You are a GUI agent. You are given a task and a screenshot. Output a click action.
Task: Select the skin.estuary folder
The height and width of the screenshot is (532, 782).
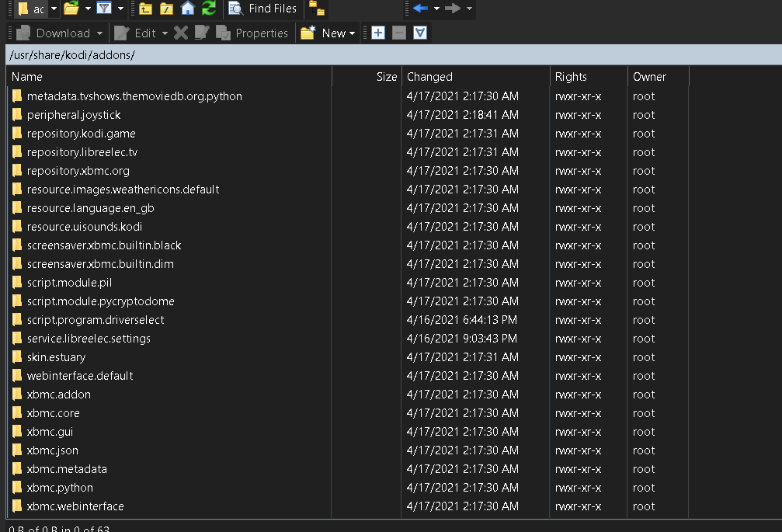[56, 357]
